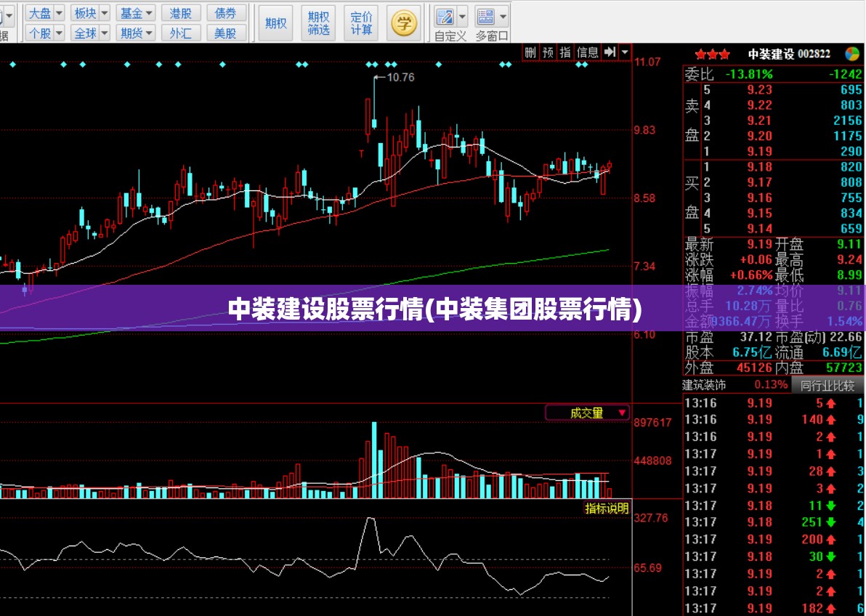Screen dimensions: 866x616
Task: Click the 11.07 price axis label
Action: [x=647, y=62]
